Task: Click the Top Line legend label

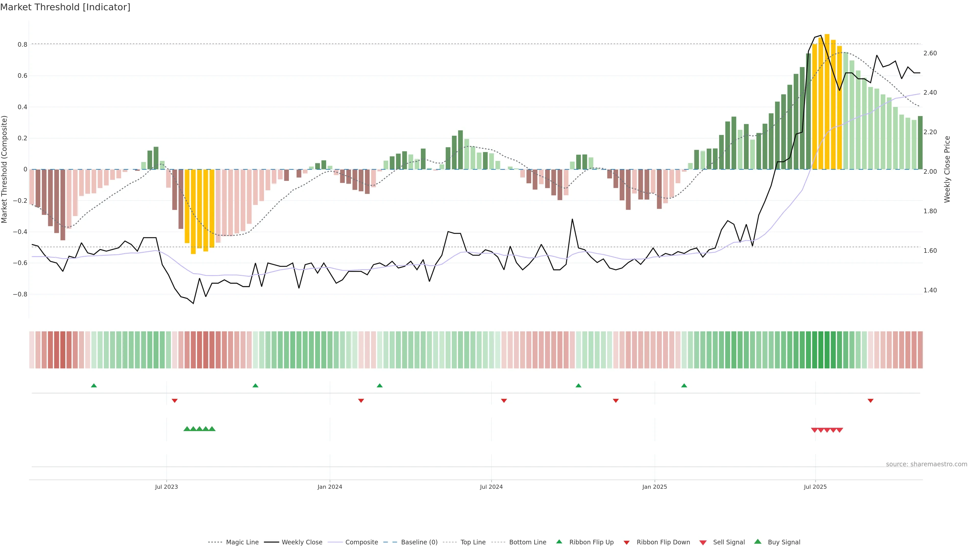Action: point(473,542)
